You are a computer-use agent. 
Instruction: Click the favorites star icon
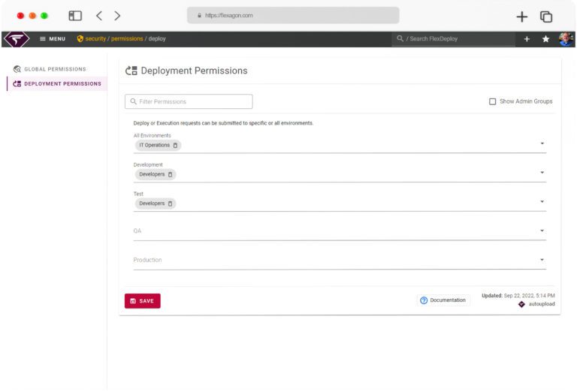pyautogui.click(x=545, y=39)
